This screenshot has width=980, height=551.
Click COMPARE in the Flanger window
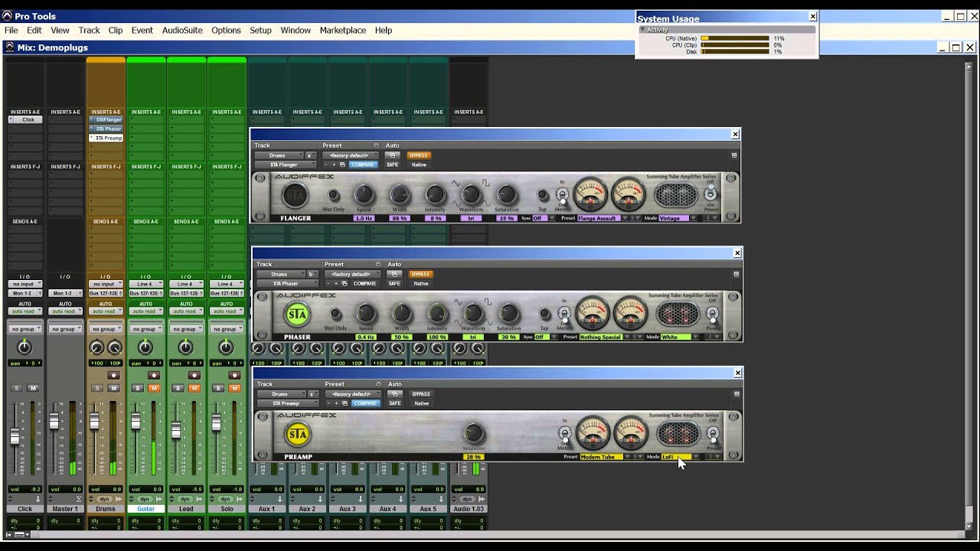[x=363, y=165]
